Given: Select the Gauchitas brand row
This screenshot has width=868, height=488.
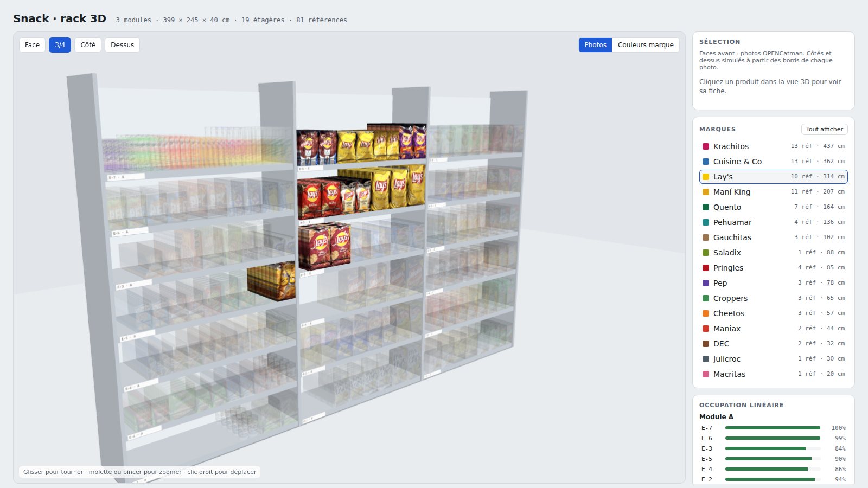Looking at the screenshot, I should tap(774, 237).
